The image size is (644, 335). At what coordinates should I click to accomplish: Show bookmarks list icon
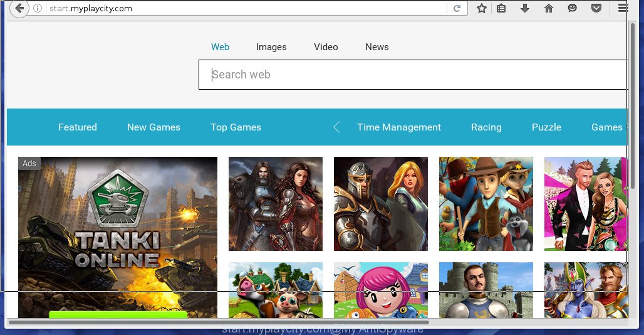tap(501, 8)
